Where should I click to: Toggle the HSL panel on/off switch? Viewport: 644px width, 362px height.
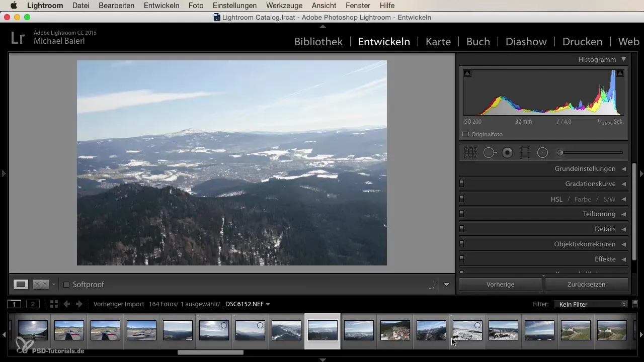(x=461, y=199)
